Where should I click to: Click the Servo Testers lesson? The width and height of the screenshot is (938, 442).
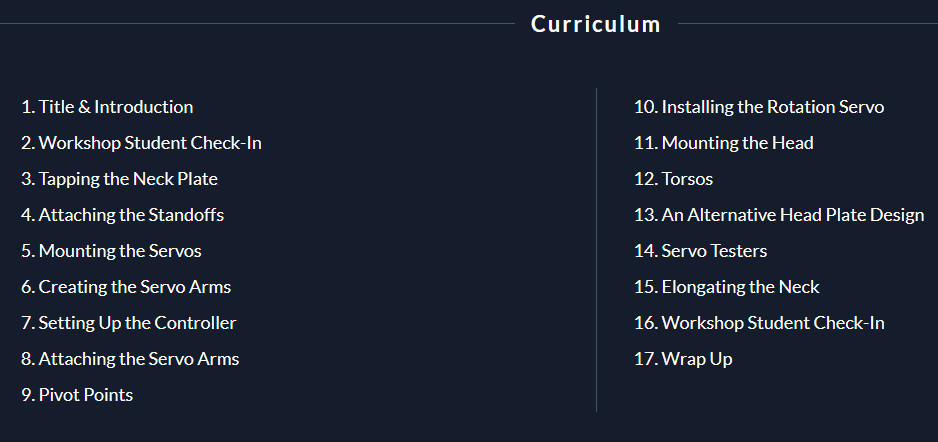tap(701, 251)
